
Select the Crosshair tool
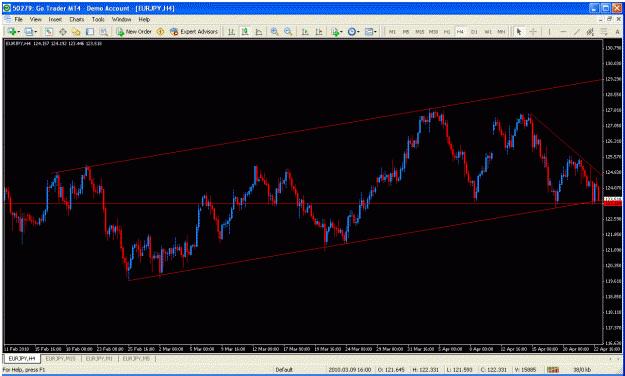pos(533,31)
